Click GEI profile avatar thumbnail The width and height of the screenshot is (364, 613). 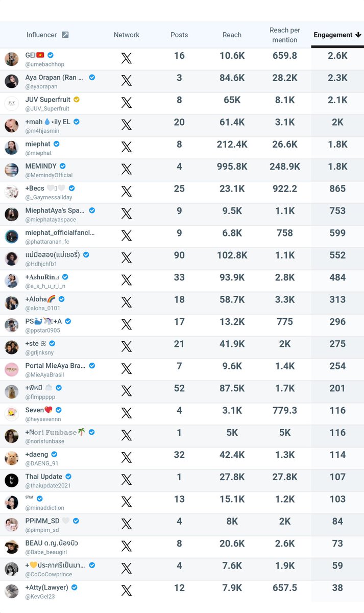(x=12, y=59)
